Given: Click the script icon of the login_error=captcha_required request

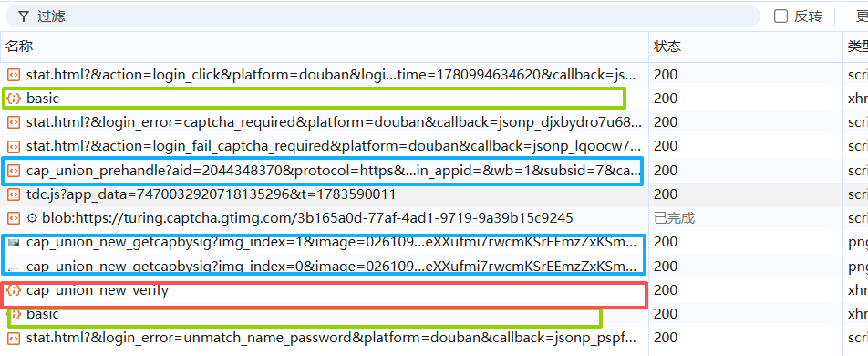Looking at the screenshot, I should coord(14,122).
